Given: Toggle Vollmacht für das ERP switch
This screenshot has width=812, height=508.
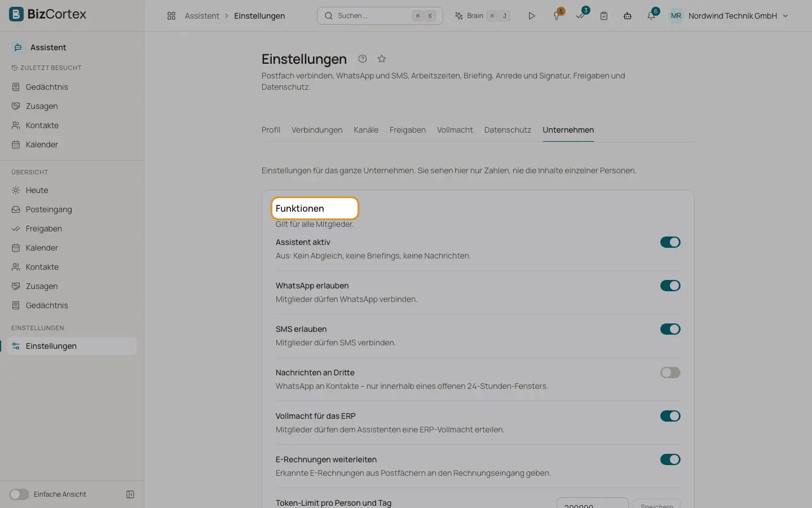Looking at the screenshot, I should (x=670, y=416).
